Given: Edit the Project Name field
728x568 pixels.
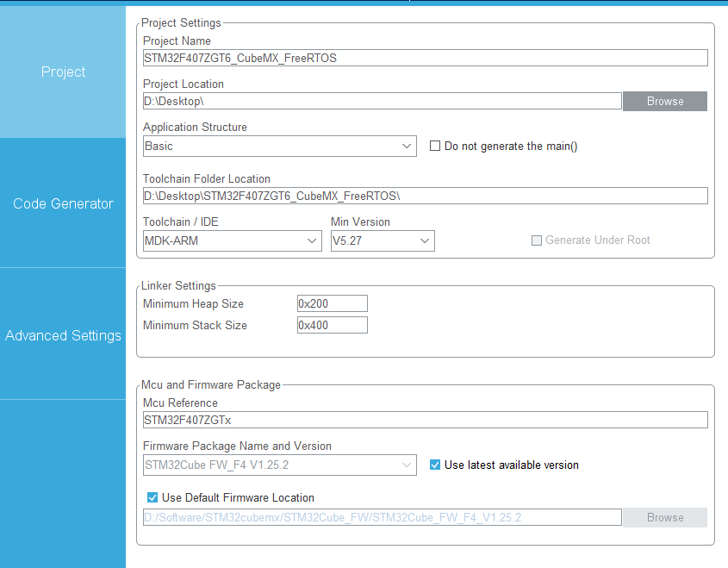Looking at the screenshot, I should tap(426, 58).
